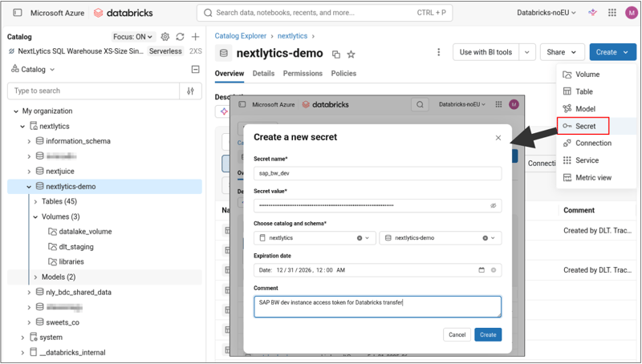Image resolution: width=642 pixels, height=364 pixels.
Task: Open the user avatar M in main header
Action: click(x=632, y=13)
